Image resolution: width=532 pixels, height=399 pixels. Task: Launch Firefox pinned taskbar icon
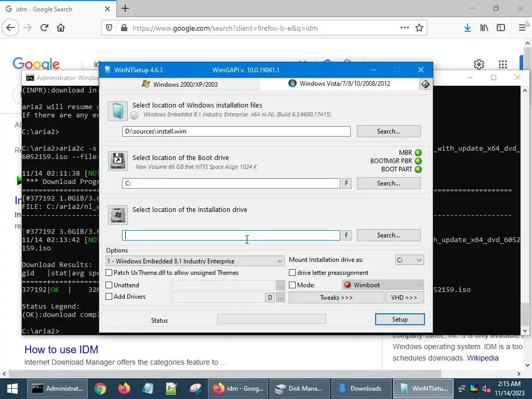(x=124, y=389)
